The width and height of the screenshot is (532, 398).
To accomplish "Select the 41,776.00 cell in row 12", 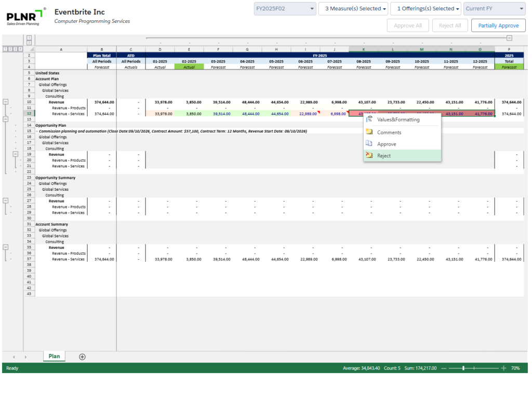I will (480, 114).
